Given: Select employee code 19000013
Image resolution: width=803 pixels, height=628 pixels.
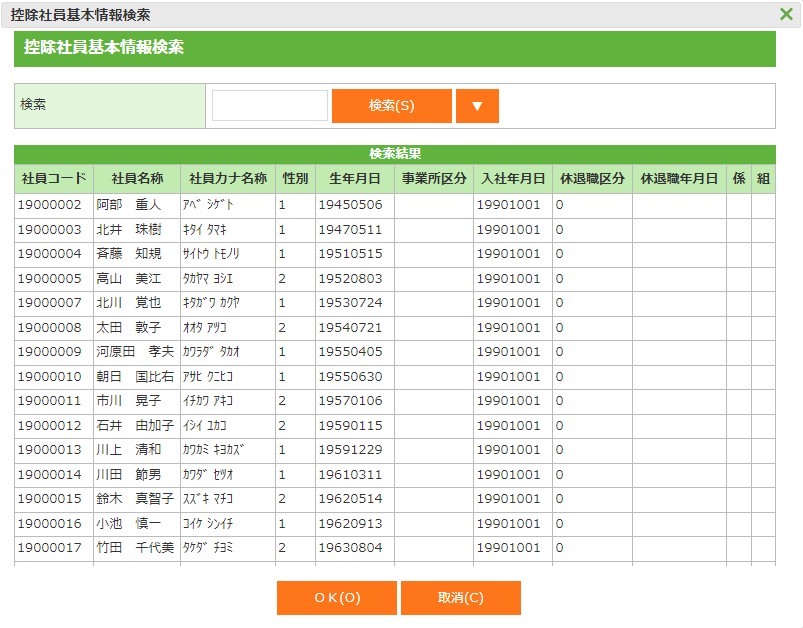Looking at the screenshot, I should (50, 450).
